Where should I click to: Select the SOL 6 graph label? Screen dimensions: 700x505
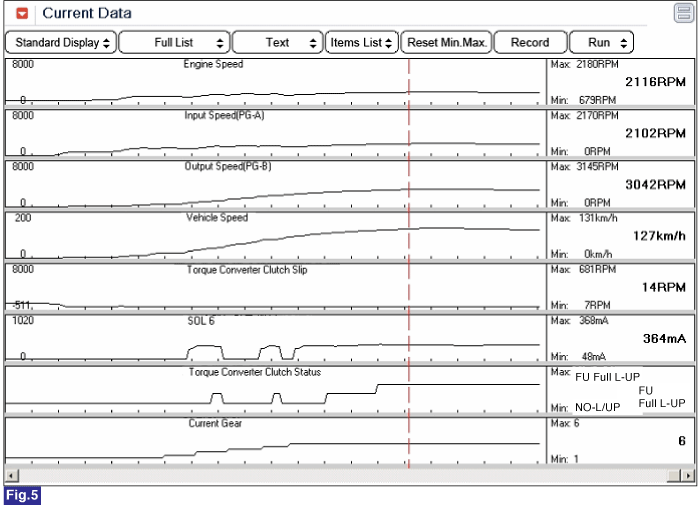tap(201, 321)
